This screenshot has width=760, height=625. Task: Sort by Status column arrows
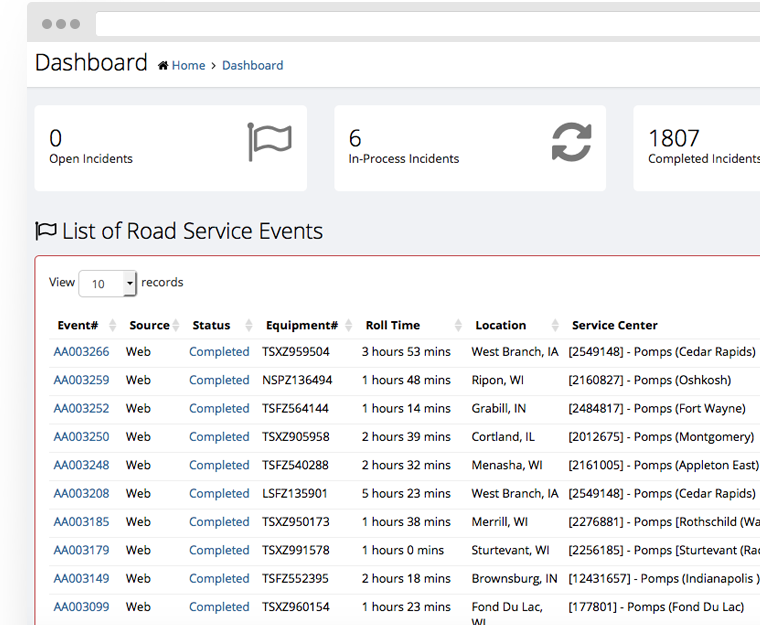point(249,325)
